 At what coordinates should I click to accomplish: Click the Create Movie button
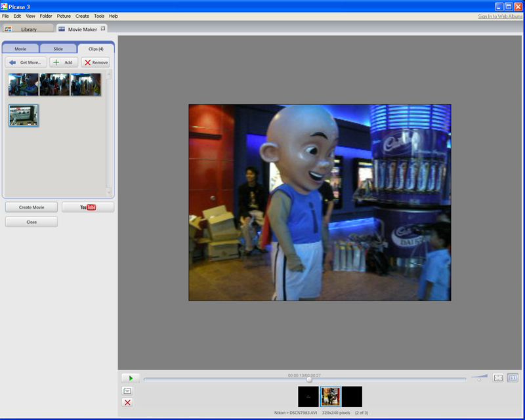pos(31,207)
